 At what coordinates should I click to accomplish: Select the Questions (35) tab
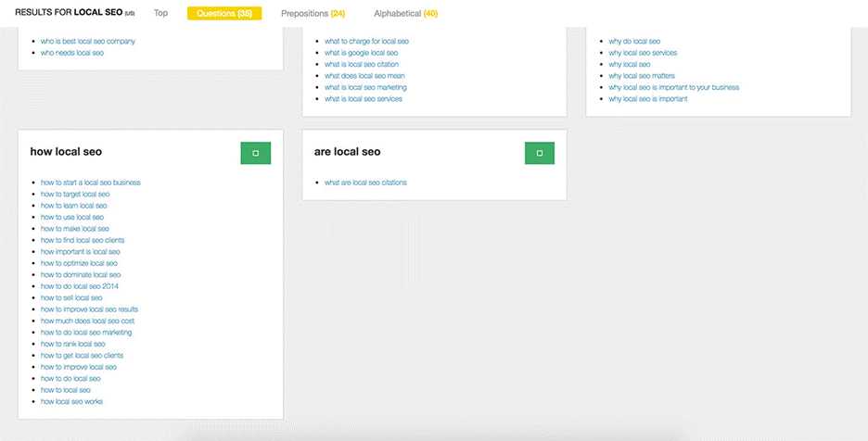224,14
